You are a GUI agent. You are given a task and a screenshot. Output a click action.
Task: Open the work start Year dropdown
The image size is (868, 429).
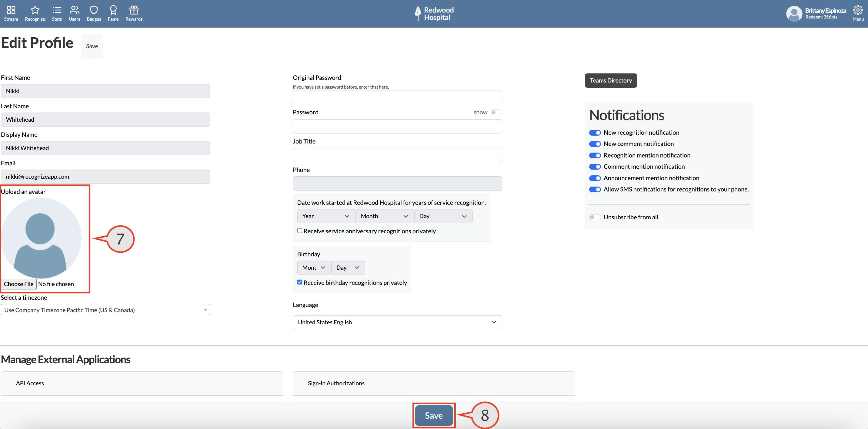pyautogui.click(x=326, y=216)
